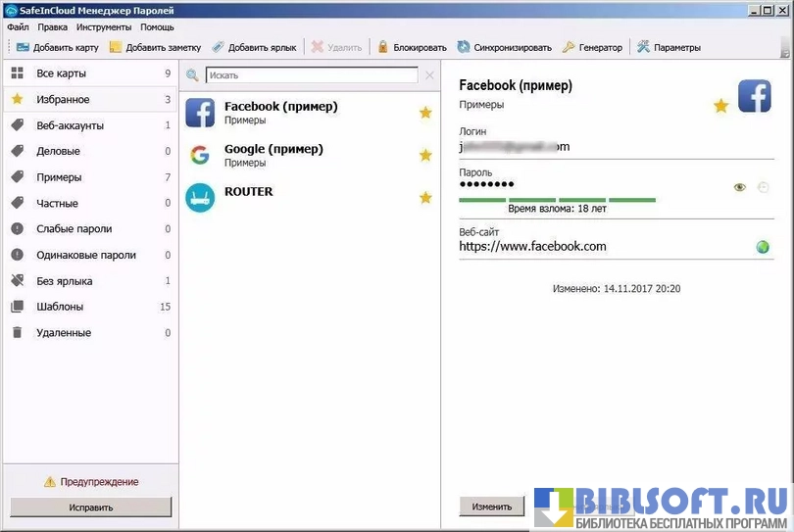Click the password history clock icon
794x532 pixels.
764,187
